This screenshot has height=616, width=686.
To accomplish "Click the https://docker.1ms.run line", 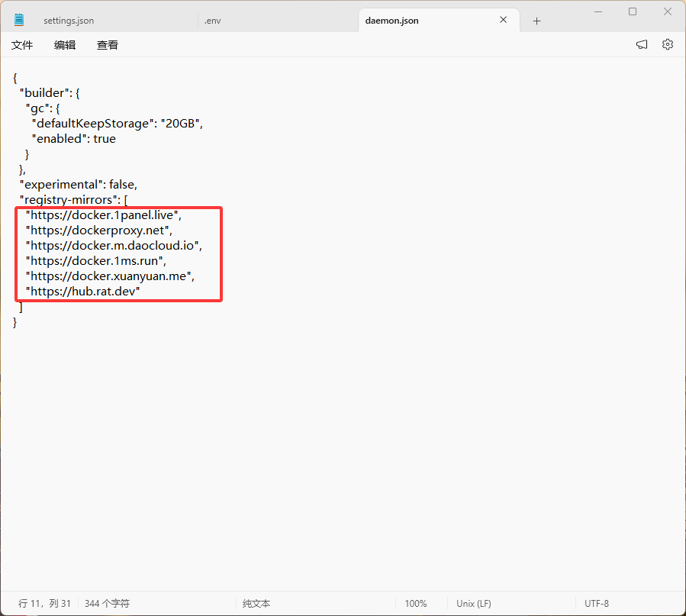I will (x=96, y=261).
